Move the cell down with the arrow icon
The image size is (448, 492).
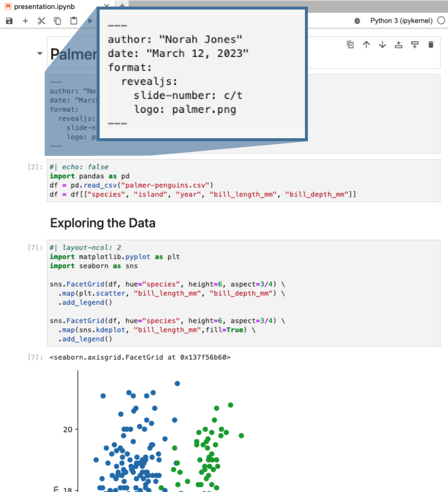pyautogui.click(x=382, y=45)
